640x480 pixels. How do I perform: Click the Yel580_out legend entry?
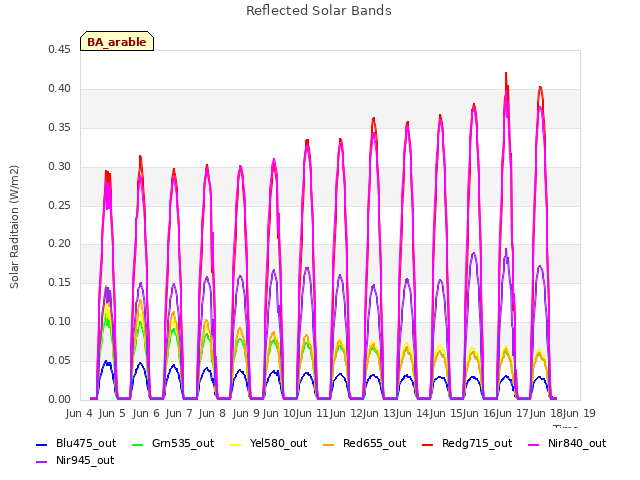tap(269, 444)
